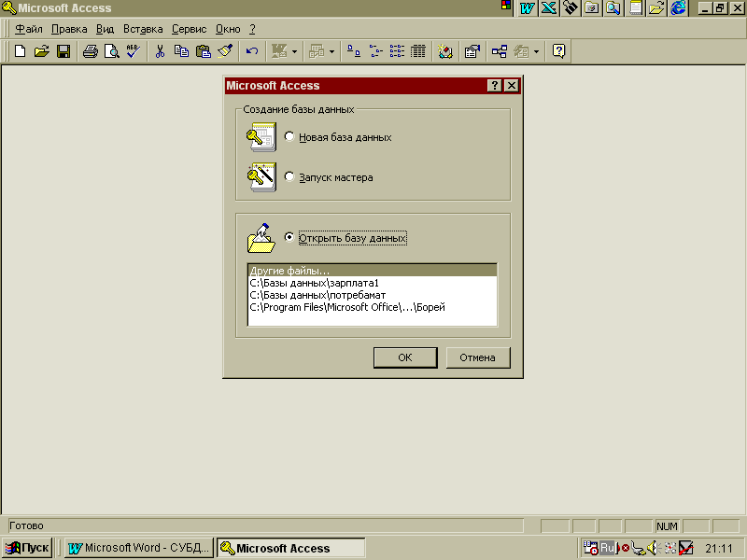Screen dimensions: 747x560
Task: Open the Правка menu
Action: (69, 29)
